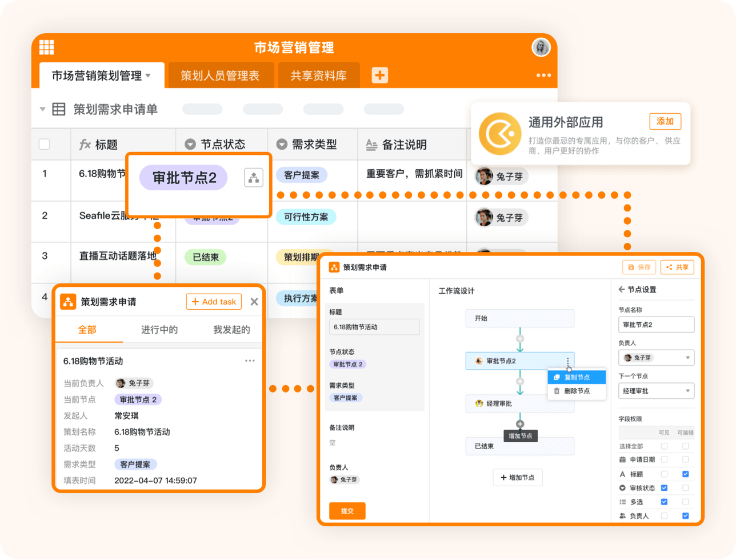The height and width of the screenshot is (560, 736).
Task: Click the back arrow in 节点设置
Action: coord(622,290)
